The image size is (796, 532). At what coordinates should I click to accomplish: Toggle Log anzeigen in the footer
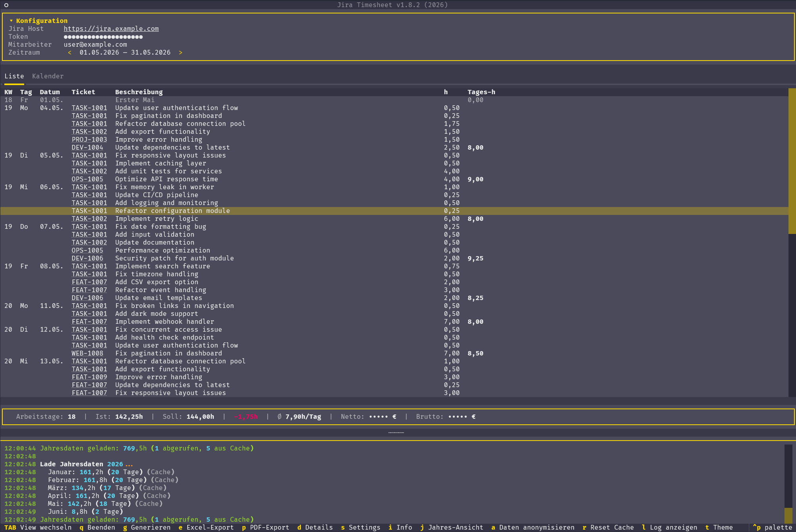[x=670, y=527]
